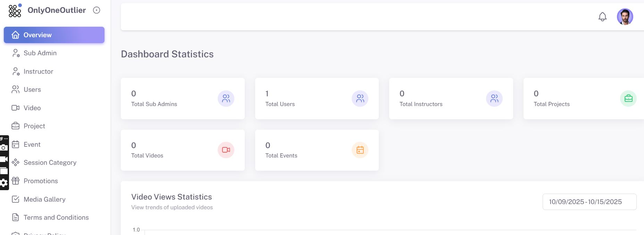
Task: Click the capture overlay video record icon
Action: pyautogui.click(x=4, y=159)
